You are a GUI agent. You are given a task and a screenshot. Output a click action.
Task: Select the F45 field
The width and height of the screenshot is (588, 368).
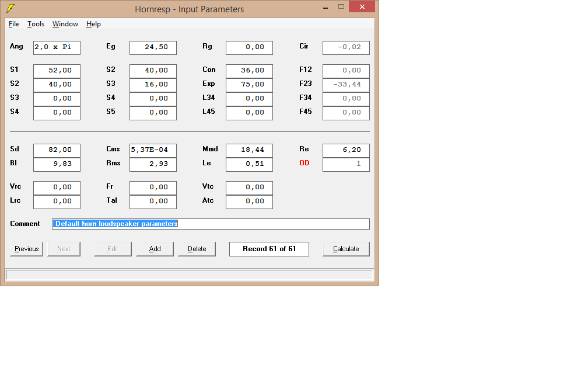click(346, 113)
